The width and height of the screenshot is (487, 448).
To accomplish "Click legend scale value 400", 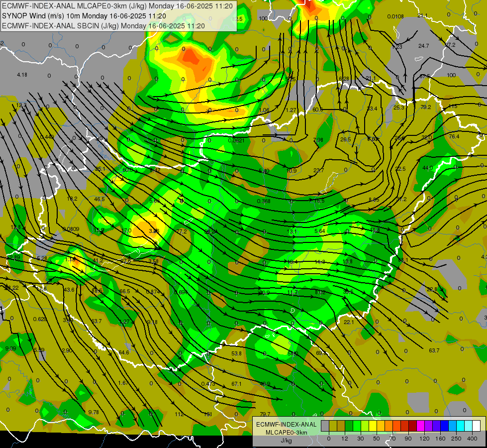I will click(x=472, y=439).
